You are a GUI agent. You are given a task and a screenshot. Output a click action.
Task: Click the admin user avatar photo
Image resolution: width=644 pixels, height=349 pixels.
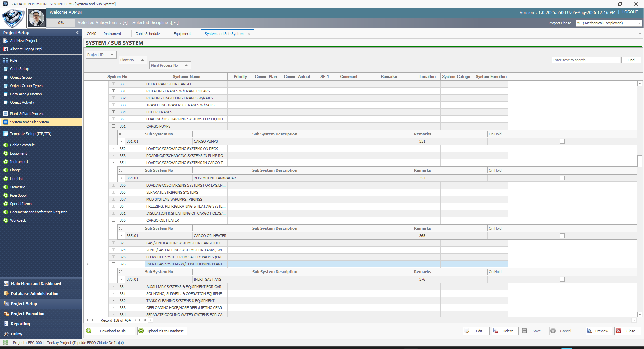coord(36,18)
